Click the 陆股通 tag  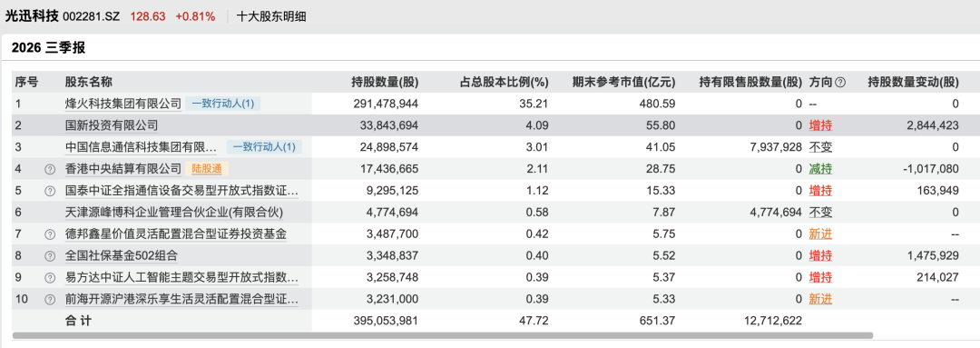[206, 169]
